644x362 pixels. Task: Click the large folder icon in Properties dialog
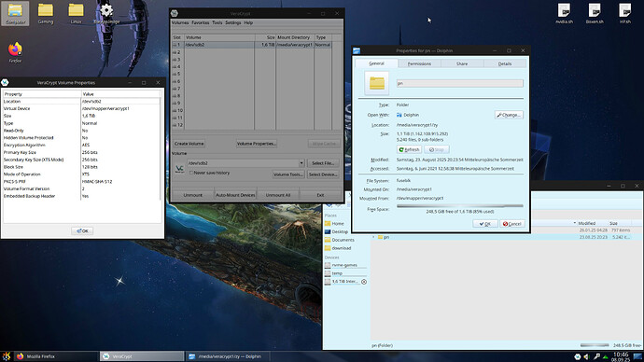point(377,83)
